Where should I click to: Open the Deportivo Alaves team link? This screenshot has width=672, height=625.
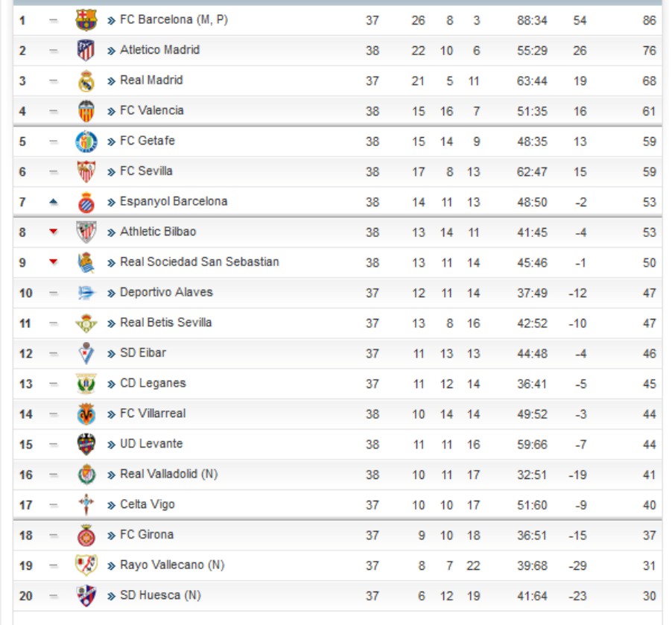coord(166,293)
